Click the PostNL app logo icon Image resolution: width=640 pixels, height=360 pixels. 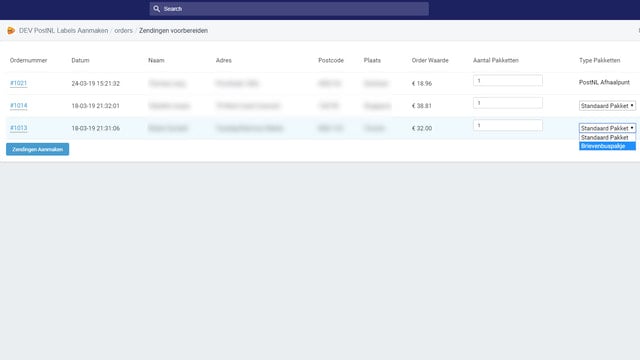pos(11,31)
